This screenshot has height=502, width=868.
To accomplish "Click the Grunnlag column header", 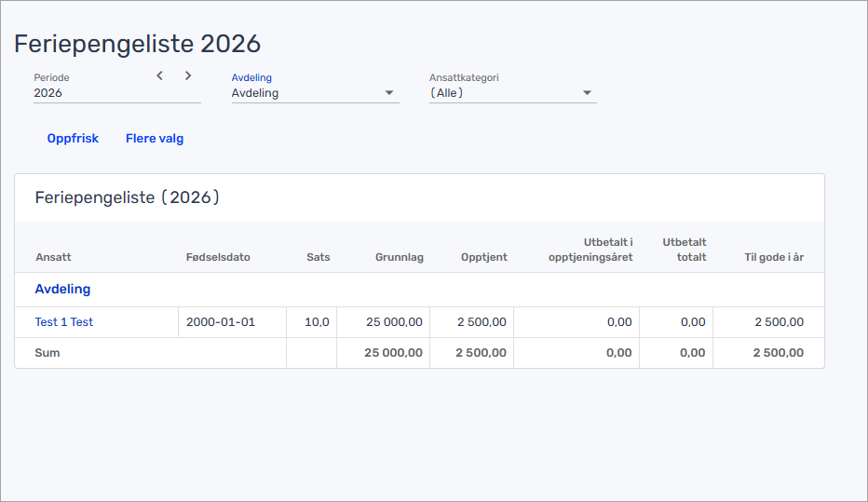I will 399,257.
